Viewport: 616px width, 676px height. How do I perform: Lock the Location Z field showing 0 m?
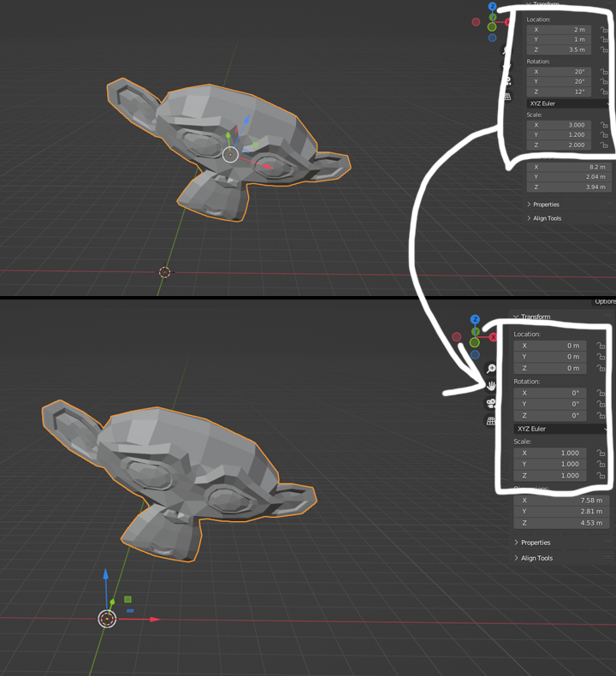[x=601, y=368]
